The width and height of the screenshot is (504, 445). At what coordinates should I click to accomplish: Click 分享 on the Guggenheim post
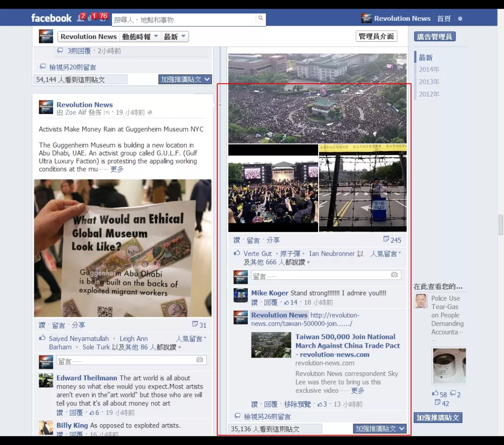click(x=79, y=325)
